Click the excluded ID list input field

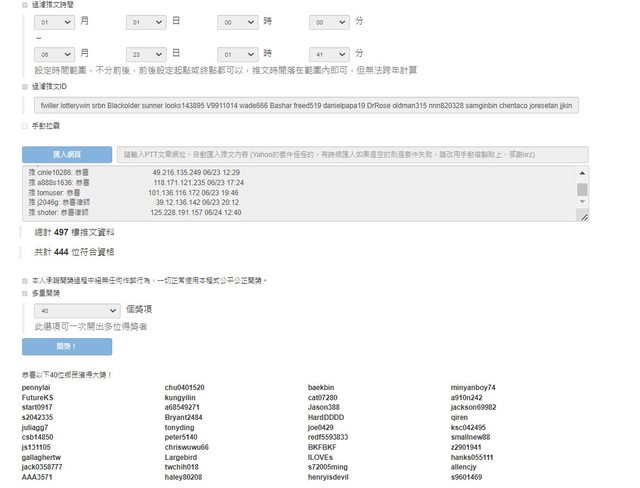point(310,104)
